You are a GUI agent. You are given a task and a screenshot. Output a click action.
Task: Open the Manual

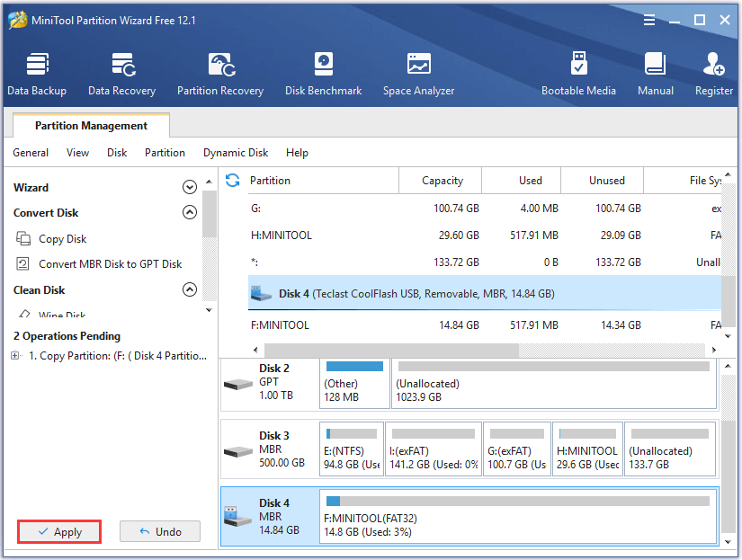coord(656,75)
